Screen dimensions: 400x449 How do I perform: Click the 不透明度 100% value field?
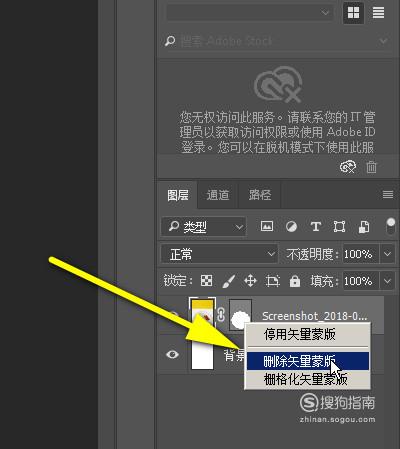pyautogui.click(x=361, y=254)
